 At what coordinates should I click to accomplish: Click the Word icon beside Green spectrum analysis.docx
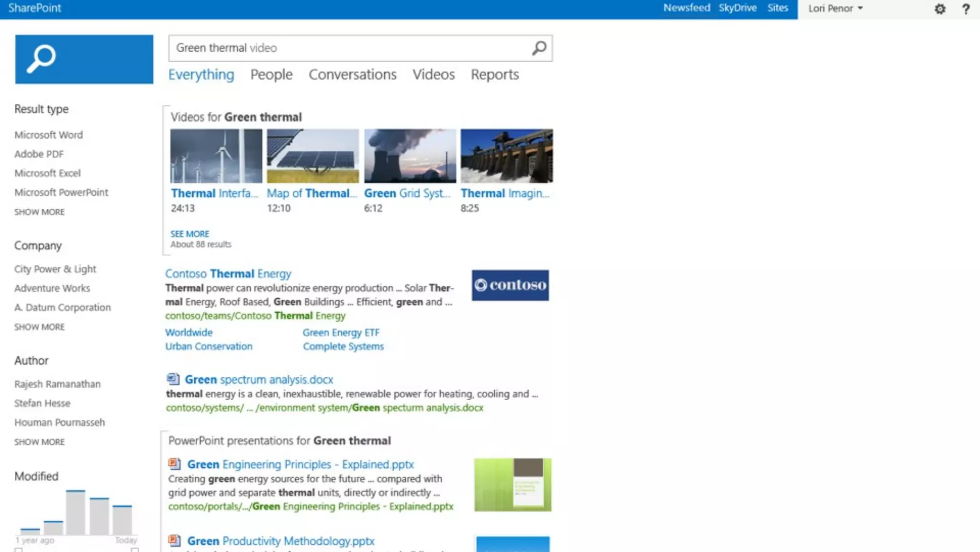pos(173,379)
